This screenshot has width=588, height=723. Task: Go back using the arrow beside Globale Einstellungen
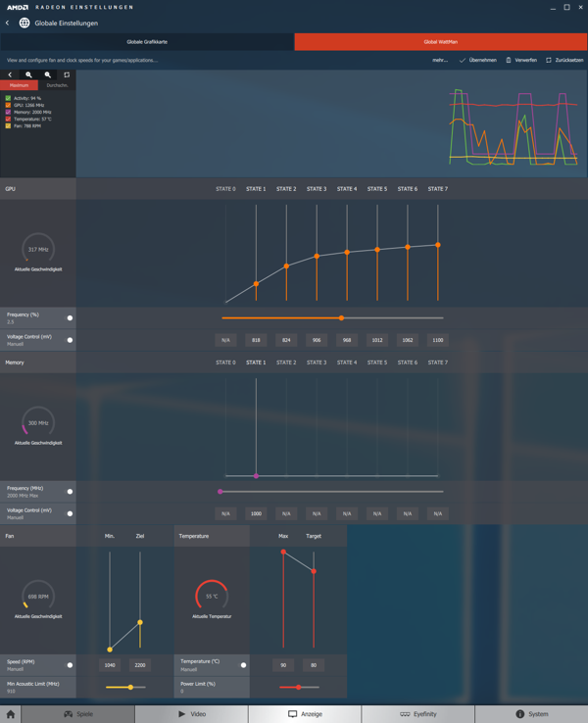point(8,23)
